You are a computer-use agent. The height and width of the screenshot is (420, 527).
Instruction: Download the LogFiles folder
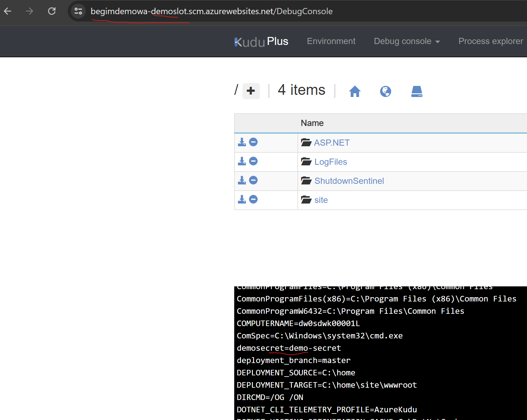(x=242, y=161)
